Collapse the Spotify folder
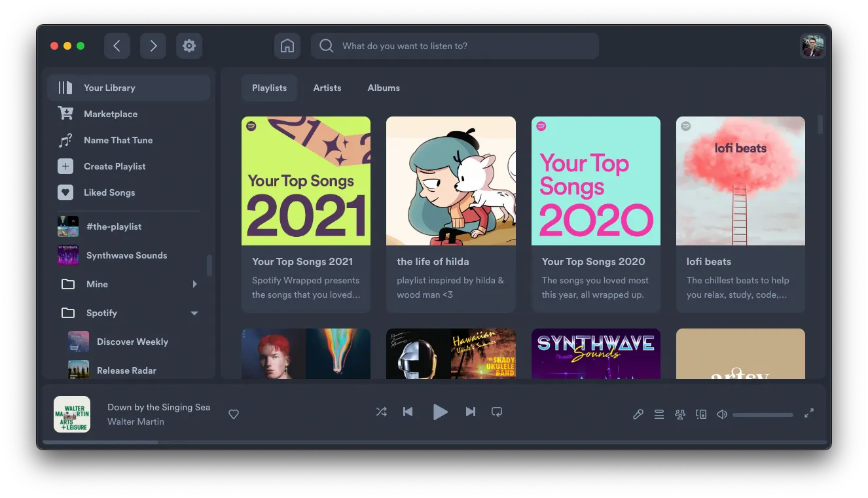868x498 pixels. [194, 313]
